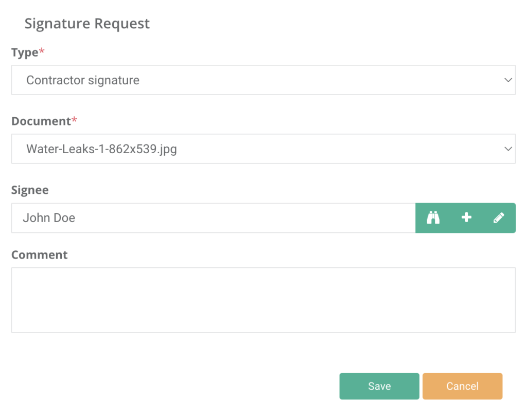
Task: Click the chevron arrow on the Document field
Action: tap(508, 149)
